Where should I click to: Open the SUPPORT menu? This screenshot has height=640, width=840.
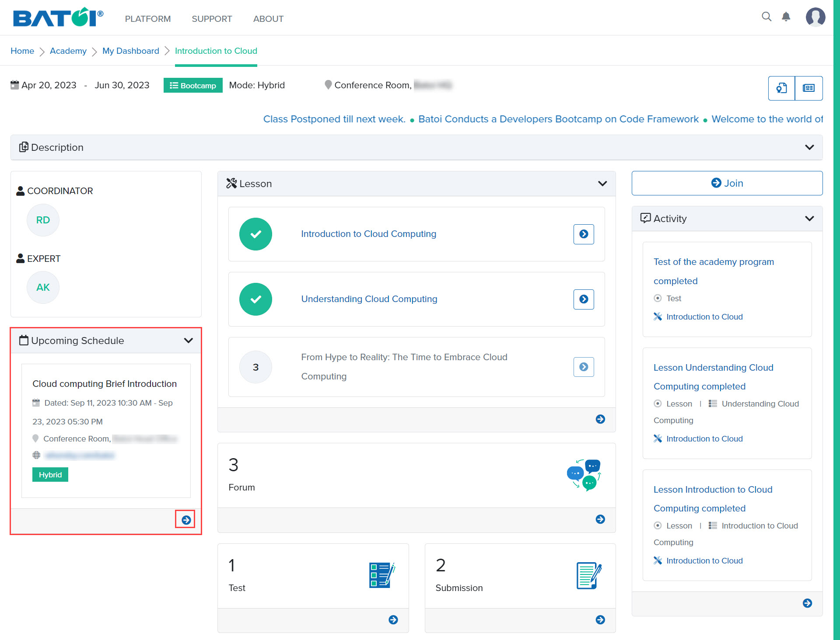tap(212, 19)
